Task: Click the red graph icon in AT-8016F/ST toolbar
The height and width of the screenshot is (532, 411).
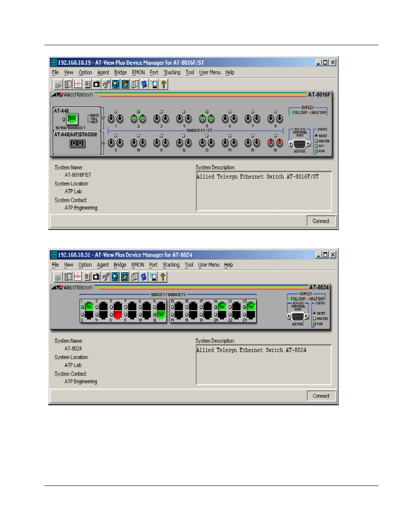Action: [x=78, y=84]
